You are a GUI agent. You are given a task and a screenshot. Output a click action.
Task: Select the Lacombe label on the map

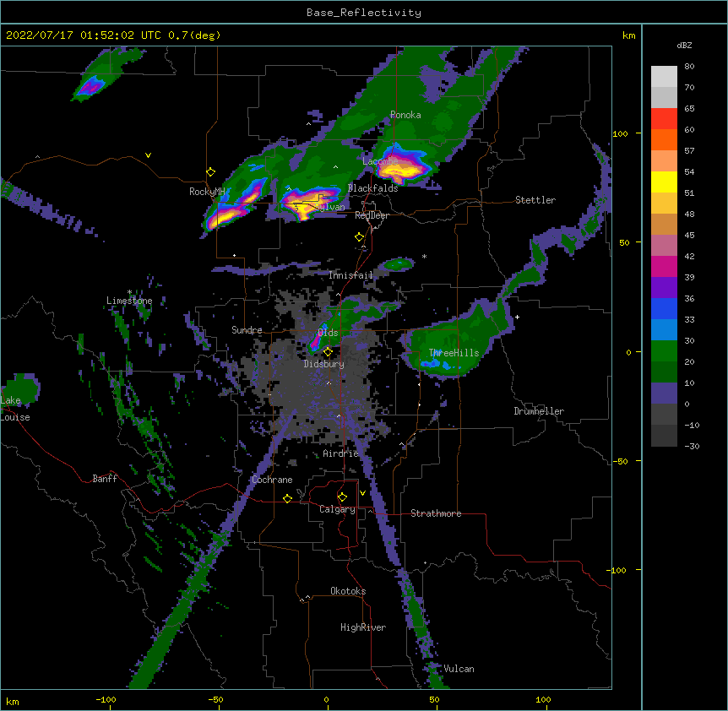click(x=380, y=161)
